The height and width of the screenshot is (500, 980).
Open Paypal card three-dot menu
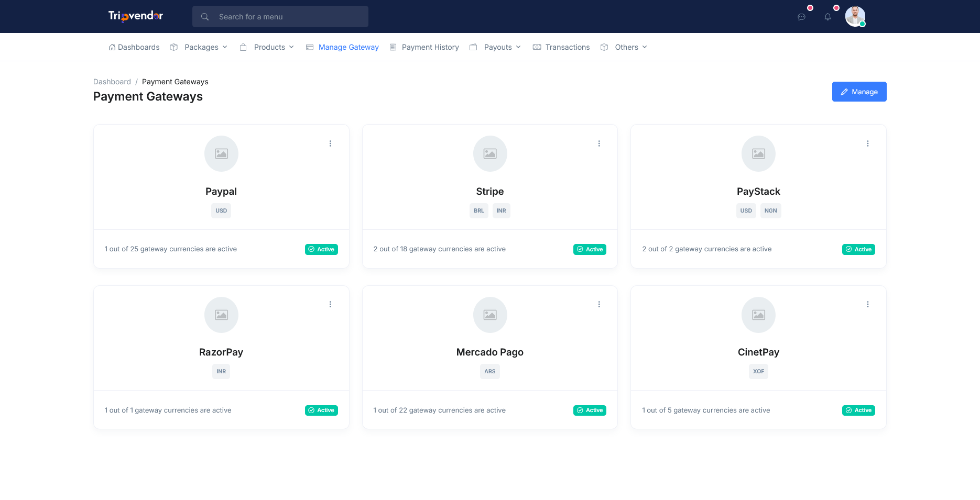(330, 143)
